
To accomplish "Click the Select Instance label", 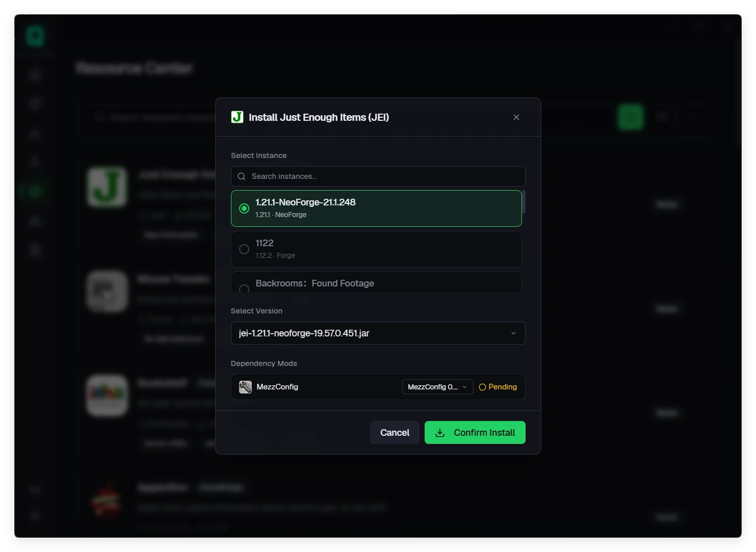I will [258, 155].
